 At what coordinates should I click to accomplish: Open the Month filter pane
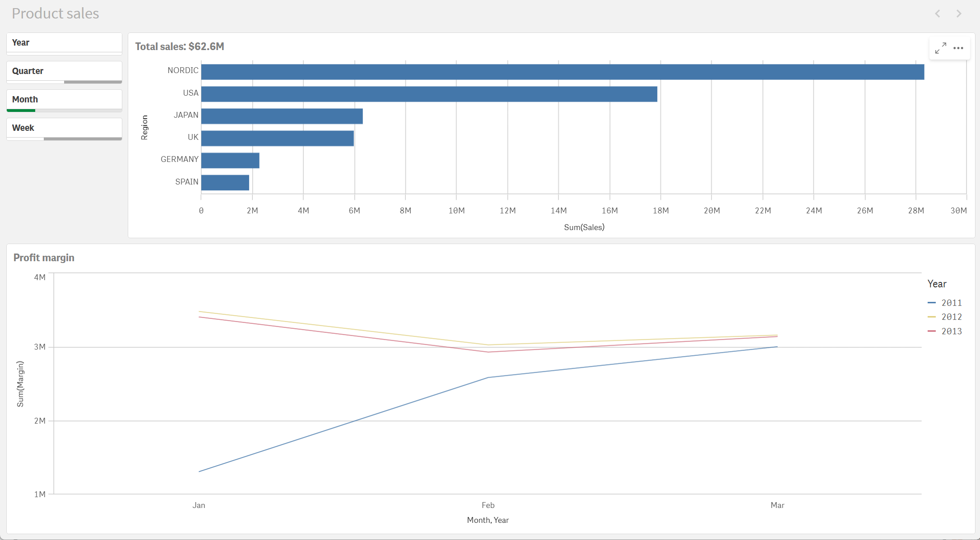pos(64,100)
